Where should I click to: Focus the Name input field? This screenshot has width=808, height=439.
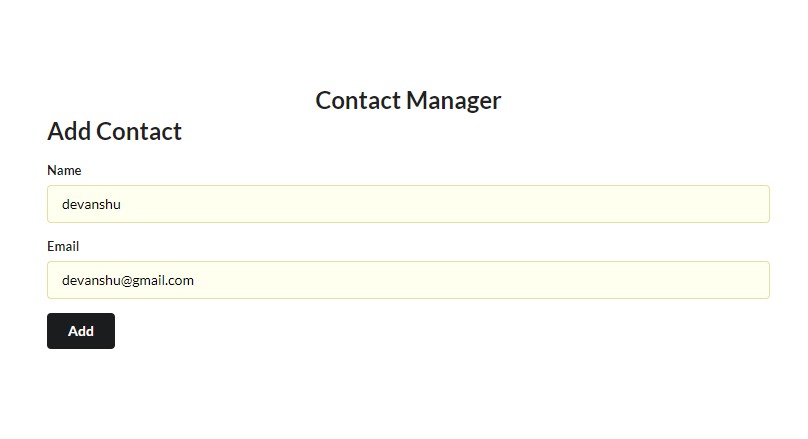(x=408, y=204)
